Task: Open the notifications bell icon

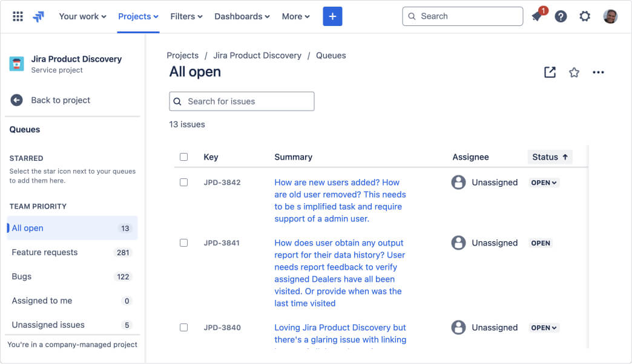Action: point(536,16)
